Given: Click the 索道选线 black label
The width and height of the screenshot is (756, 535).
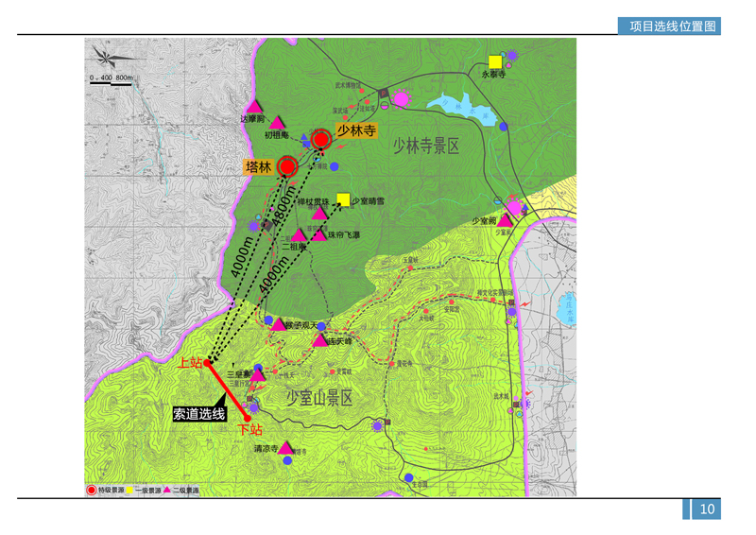Looking at the screenshot, I should pyautogui.click(x=199, y=414).
